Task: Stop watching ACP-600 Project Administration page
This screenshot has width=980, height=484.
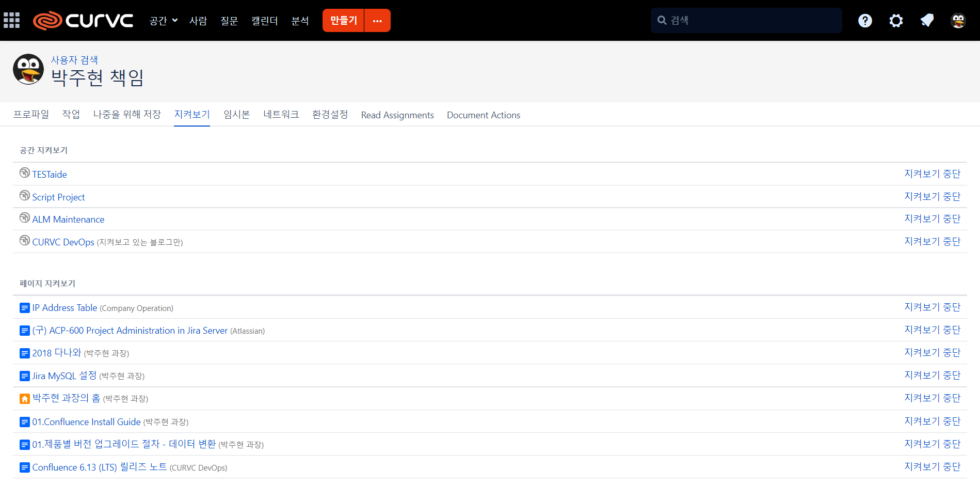Action: 933,330
